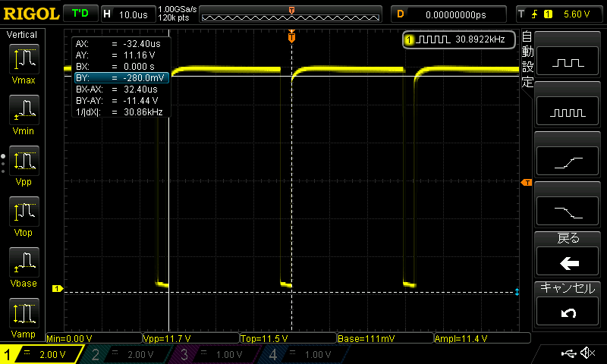Click the BX cursor value 0.000 s
This screenshot has width=607, height=364.
(139, 67)
